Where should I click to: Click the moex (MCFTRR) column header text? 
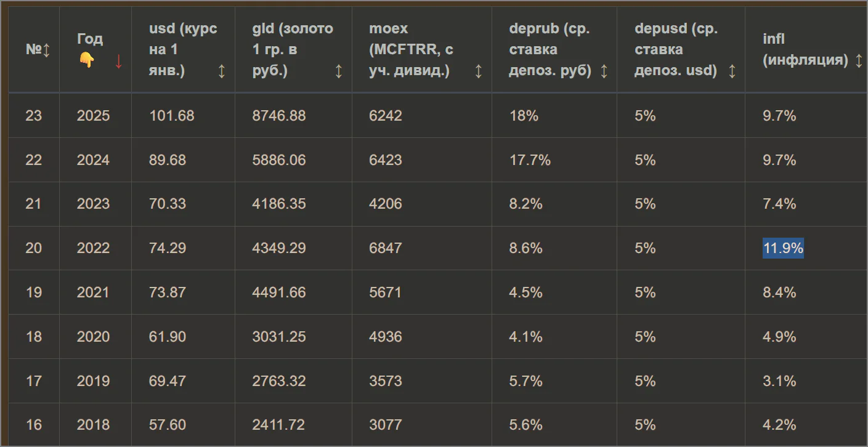411,50
